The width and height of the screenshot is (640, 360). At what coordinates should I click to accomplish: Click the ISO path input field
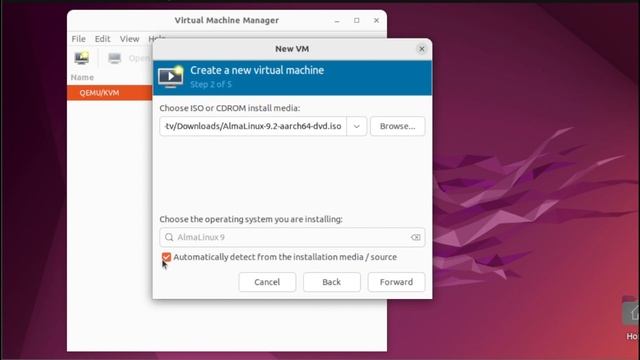[253, 126]
